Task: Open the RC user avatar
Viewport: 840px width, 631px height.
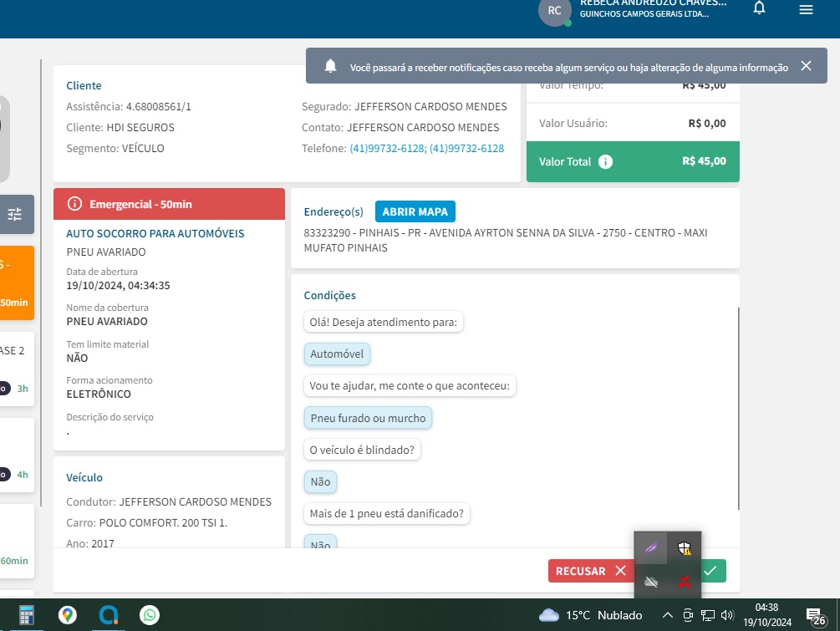Action: (x=554, y=11)
